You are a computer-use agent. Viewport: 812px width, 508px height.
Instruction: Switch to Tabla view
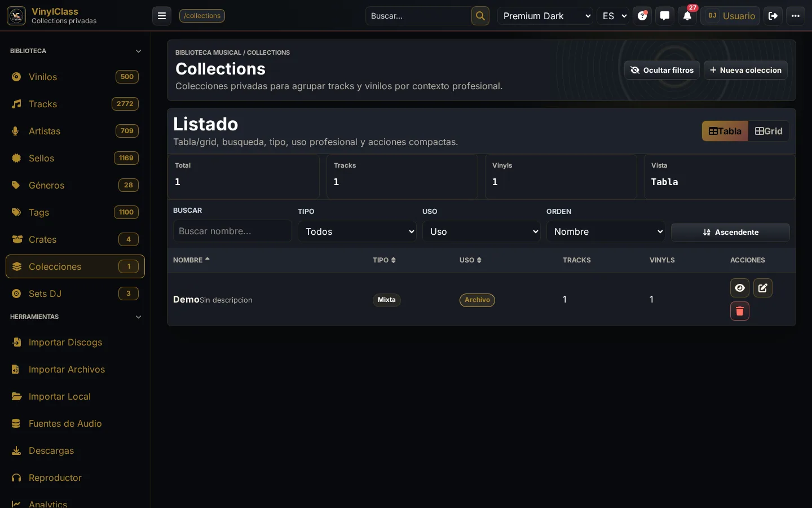pyautogui.click(x=725, y=131)
